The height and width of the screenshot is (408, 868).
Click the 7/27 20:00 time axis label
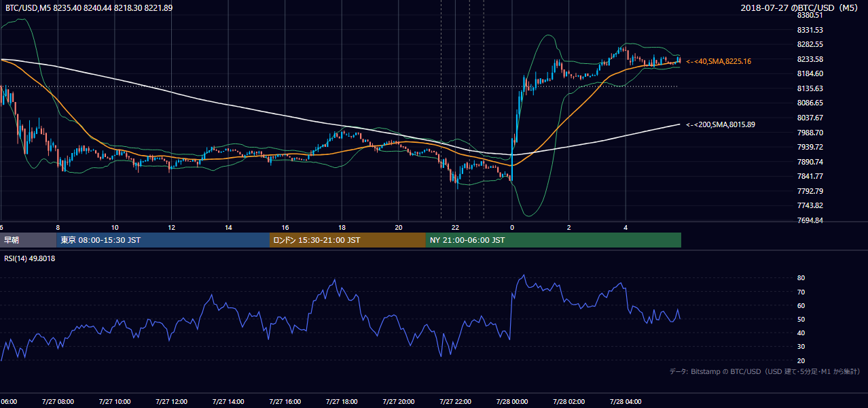(x=398, y=402)
